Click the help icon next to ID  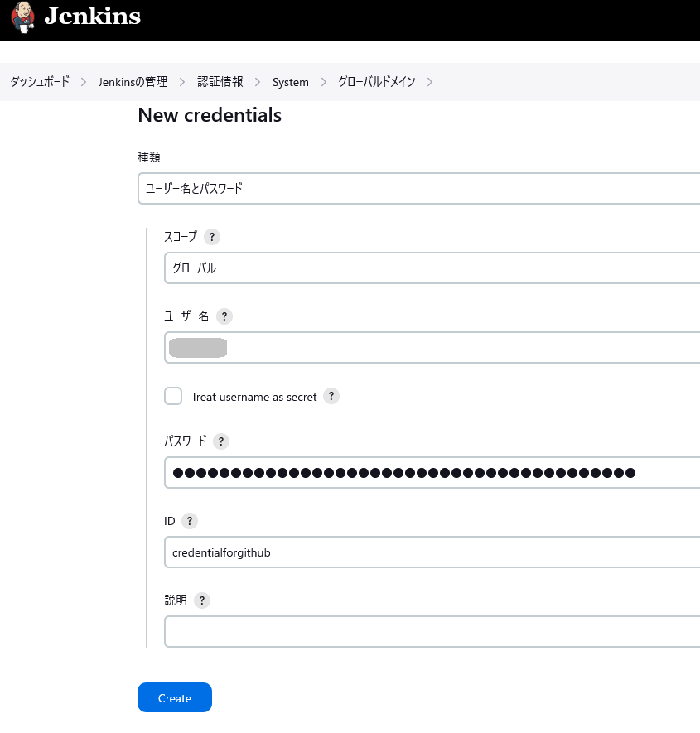(190, 521)
